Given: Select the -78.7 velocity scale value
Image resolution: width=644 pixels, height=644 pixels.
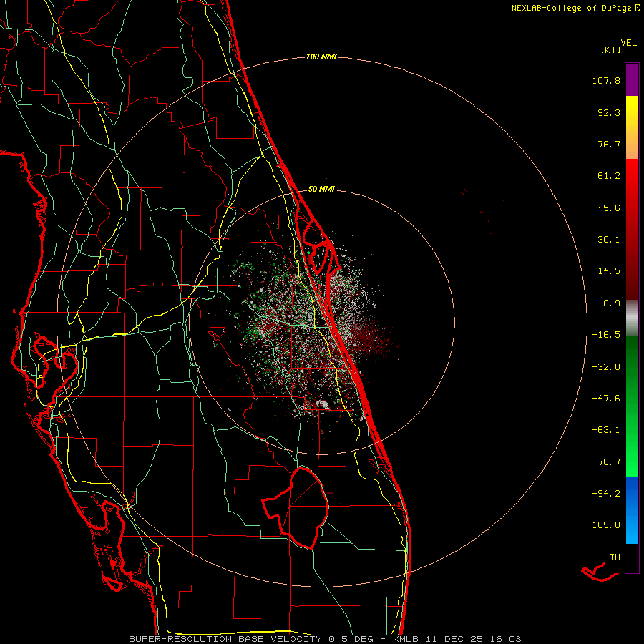Looking at the screenshot, I should pyautogui.click(x=606, y=462).
